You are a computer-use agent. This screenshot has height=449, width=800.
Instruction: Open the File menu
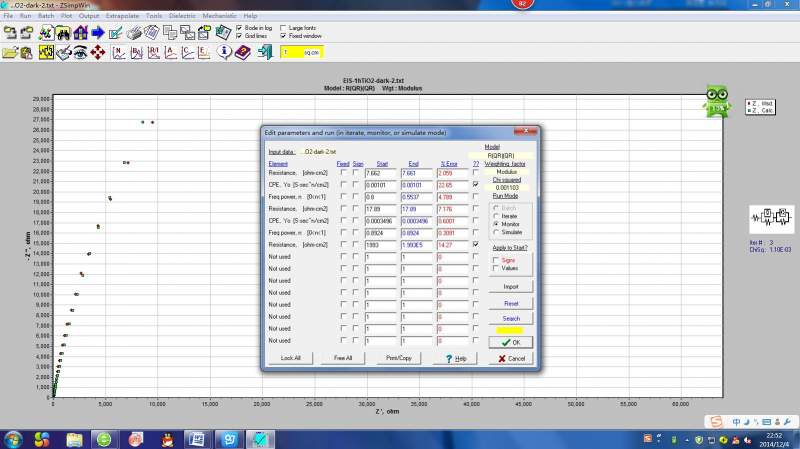8,16
